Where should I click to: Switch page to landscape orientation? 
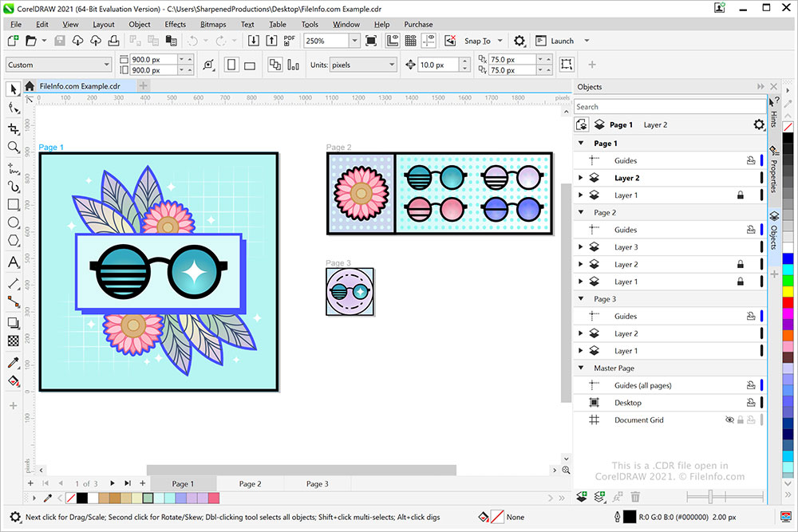(251, 65)
